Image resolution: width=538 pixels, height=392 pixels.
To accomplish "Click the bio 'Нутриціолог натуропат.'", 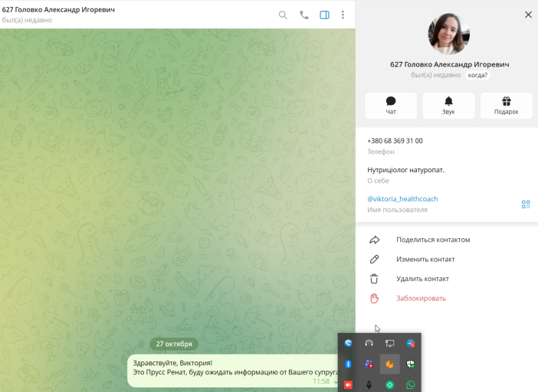I will pos(405,170).
